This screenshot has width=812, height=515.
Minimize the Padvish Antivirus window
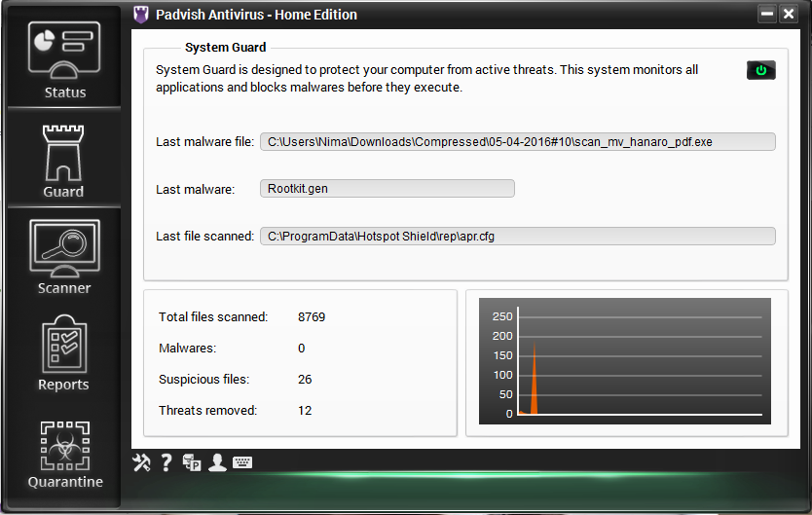[767, 14]
